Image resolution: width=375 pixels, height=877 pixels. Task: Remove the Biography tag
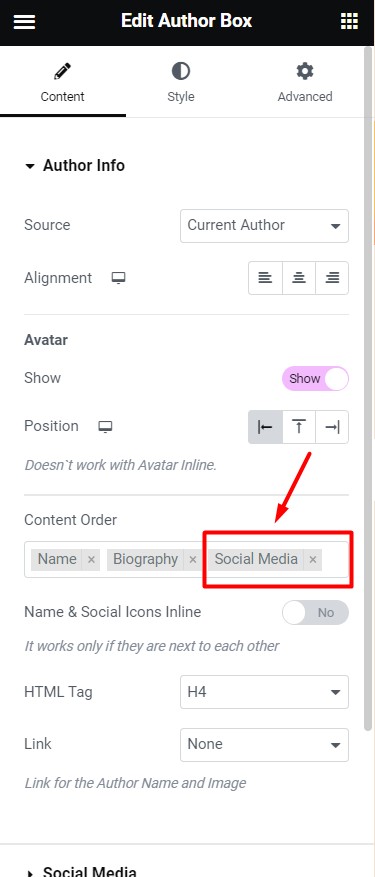click(x=193, y=559)
